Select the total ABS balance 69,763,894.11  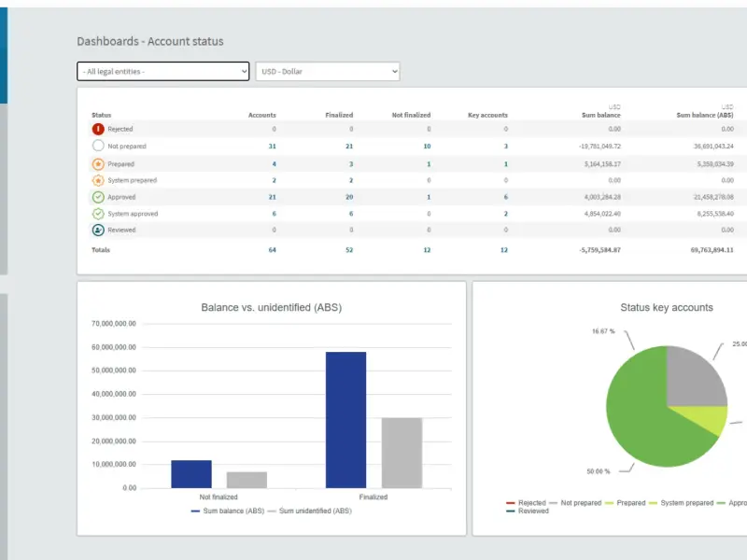[x=712, y=250]
